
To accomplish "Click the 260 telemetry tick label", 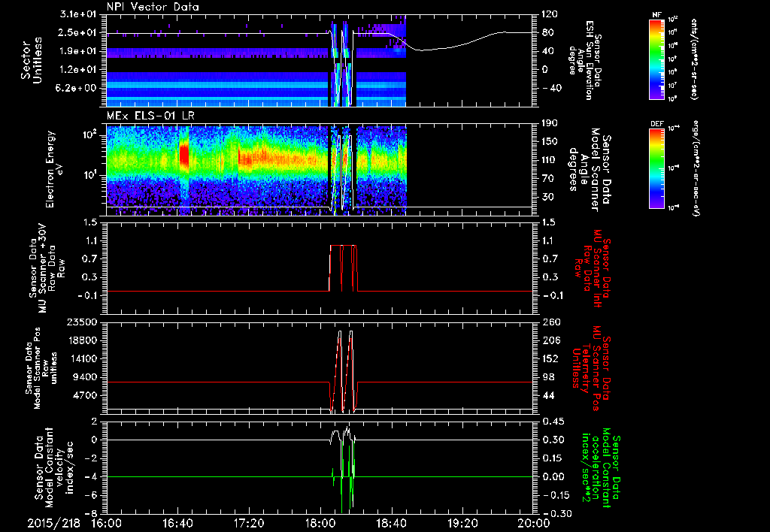I will coord(551,322).
